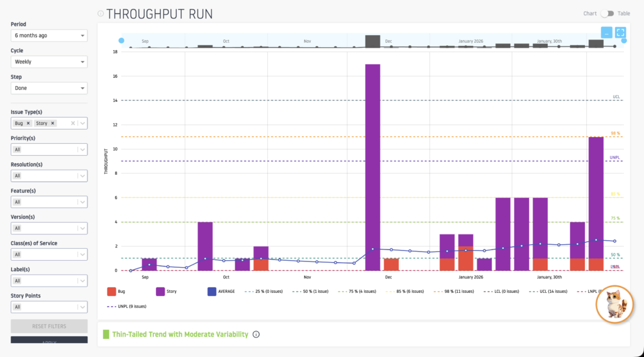Open the Cycle dropdown set to Weekly

(49, 62)
